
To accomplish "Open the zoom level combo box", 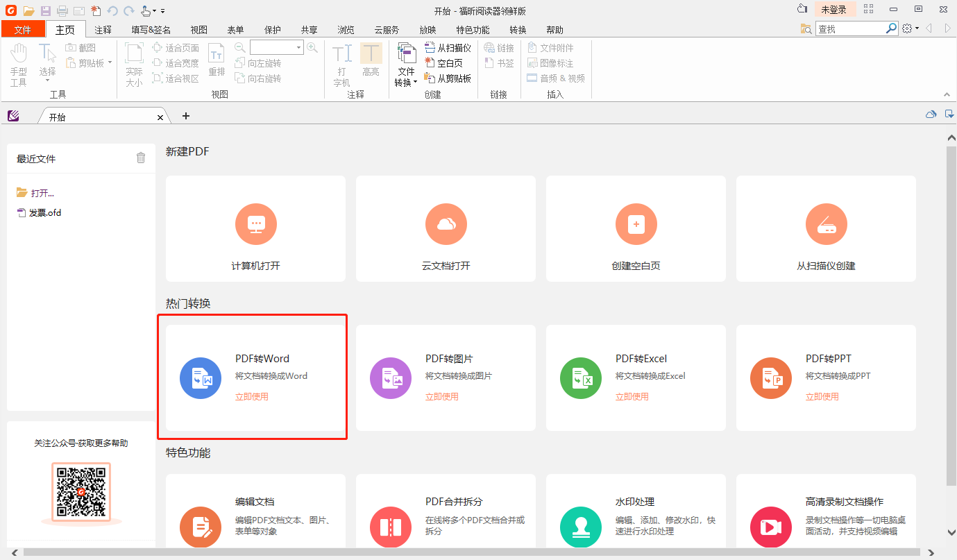I will pyautogui.click(x=277, y=47).
